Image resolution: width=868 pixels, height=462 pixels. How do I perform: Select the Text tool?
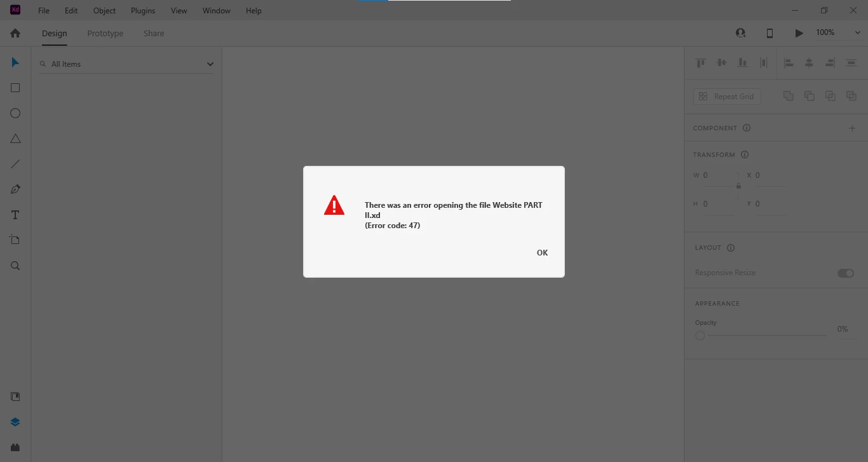click(15, 215)
